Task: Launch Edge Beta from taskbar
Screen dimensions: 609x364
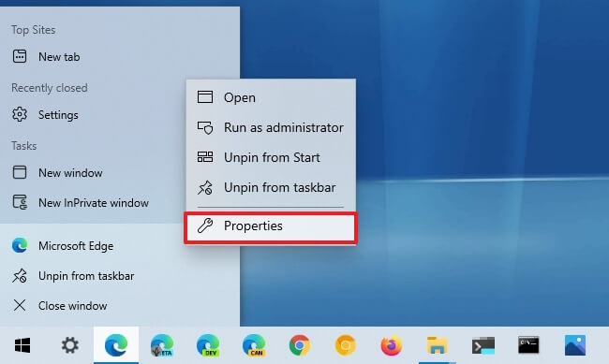Action: (162, 345)
